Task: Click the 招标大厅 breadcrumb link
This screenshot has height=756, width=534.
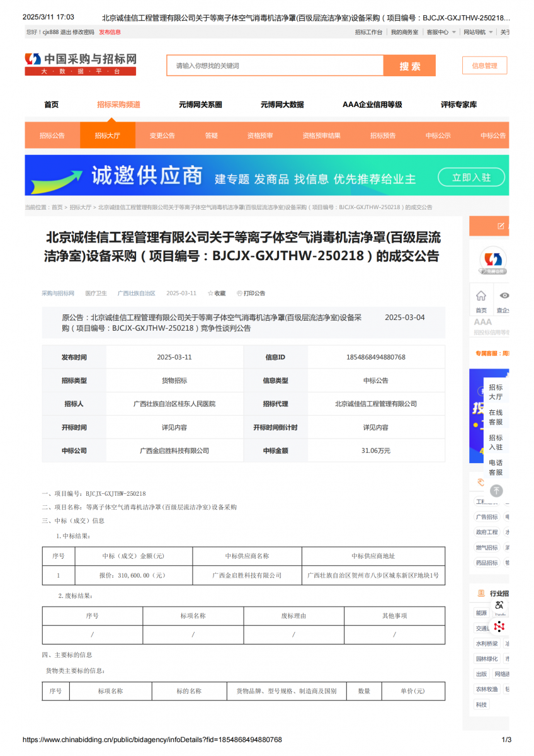Action: pos(81,207)
